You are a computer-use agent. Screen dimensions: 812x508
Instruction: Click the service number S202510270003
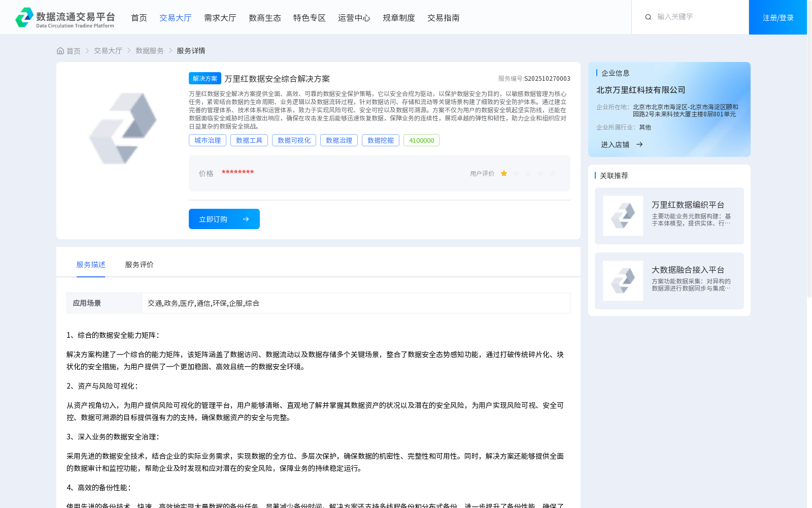click(x=547, y=79)
